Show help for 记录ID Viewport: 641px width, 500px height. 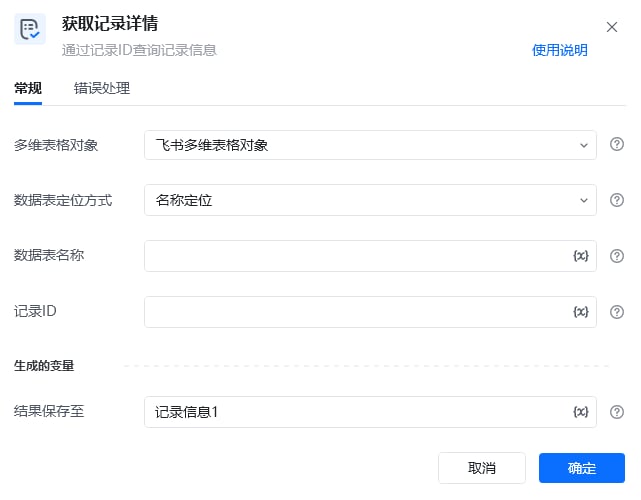pos(616,312)
